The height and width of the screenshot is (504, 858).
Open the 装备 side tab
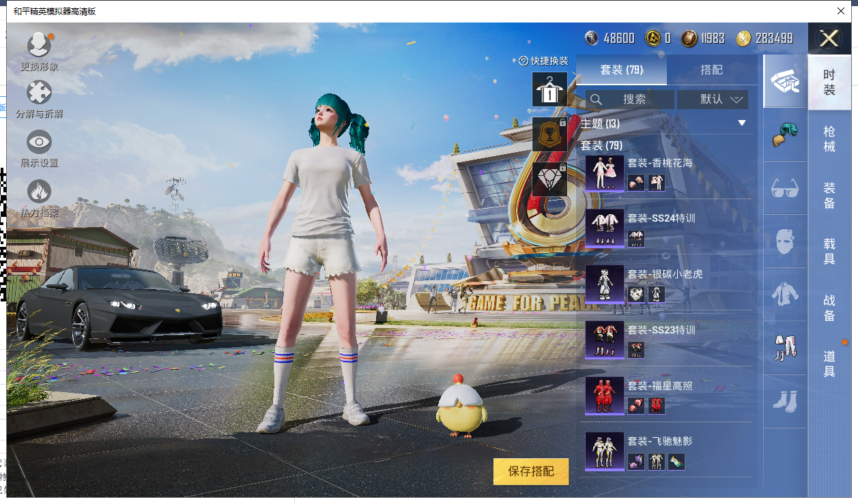click(x=829, y=195)
